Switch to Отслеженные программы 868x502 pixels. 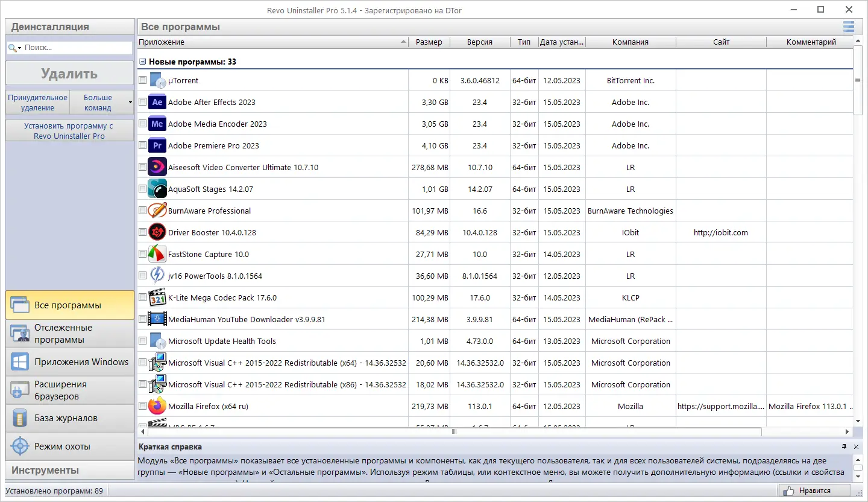(x=70, y=334)
